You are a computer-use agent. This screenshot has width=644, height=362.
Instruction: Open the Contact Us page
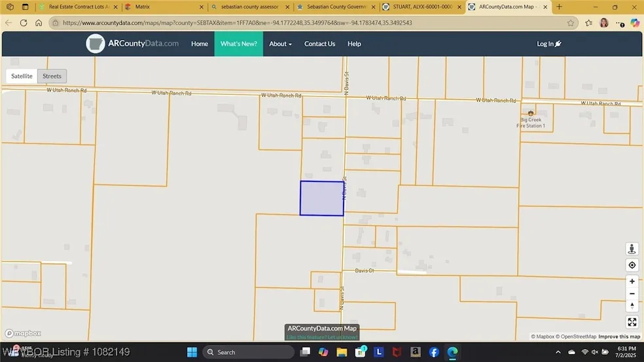pos(319,44)
